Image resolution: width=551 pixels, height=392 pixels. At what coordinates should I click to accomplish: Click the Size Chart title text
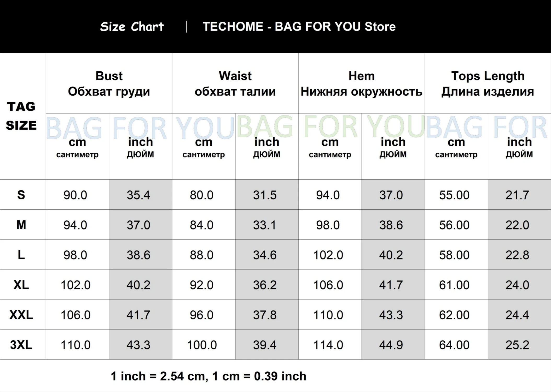(x=132, y=27)
